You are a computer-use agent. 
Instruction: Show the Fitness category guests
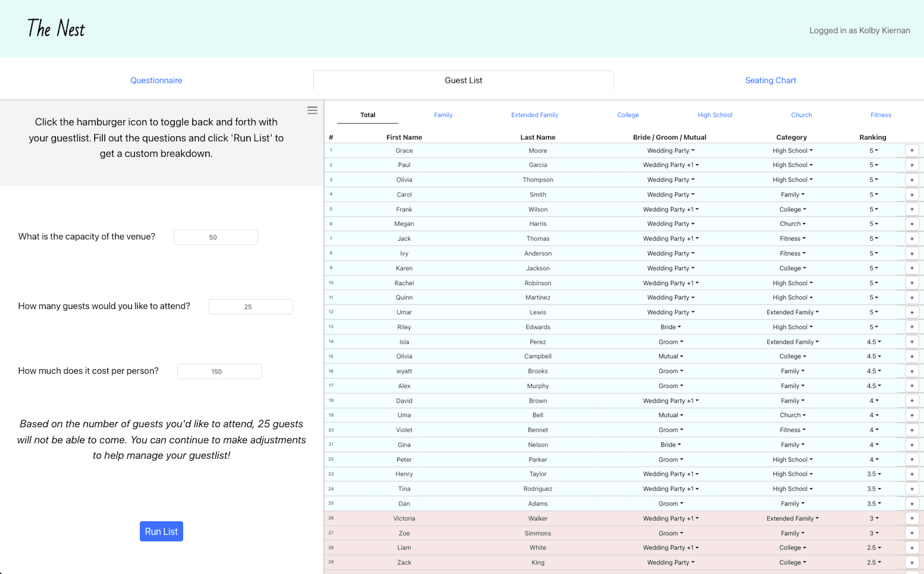(x=881, y=115)
